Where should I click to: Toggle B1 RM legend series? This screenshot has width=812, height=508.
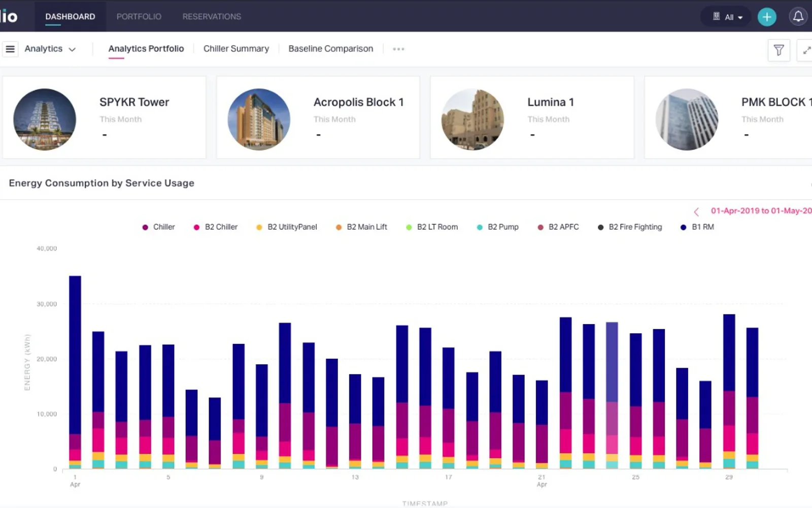[697, 227]
